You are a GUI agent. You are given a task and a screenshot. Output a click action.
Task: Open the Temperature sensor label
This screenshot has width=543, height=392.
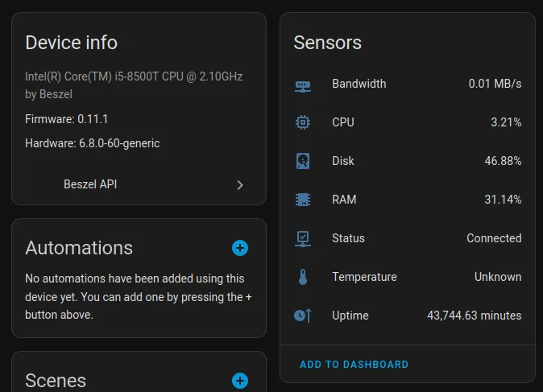coord(364,277)
